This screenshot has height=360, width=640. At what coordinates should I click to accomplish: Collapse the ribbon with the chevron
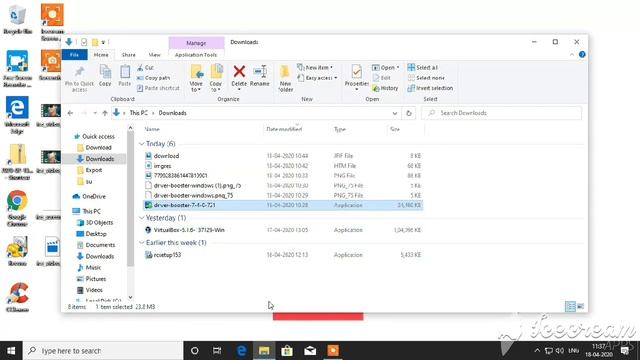click(572, 54)
